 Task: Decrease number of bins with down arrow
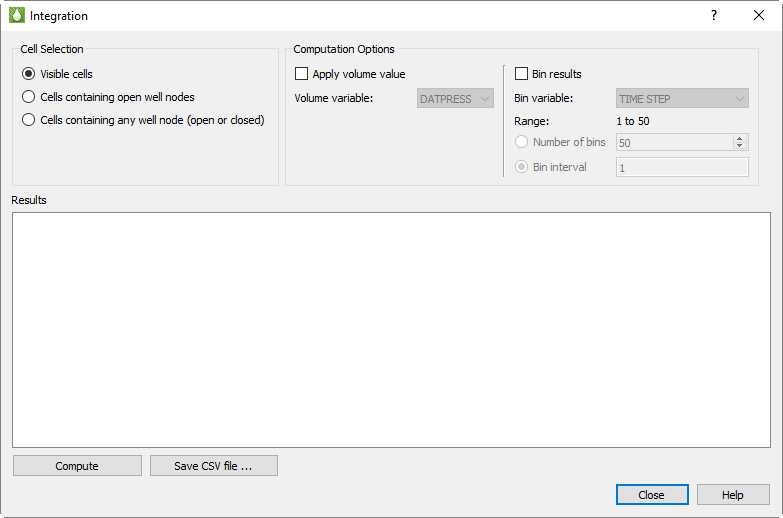tap(740, 147)
